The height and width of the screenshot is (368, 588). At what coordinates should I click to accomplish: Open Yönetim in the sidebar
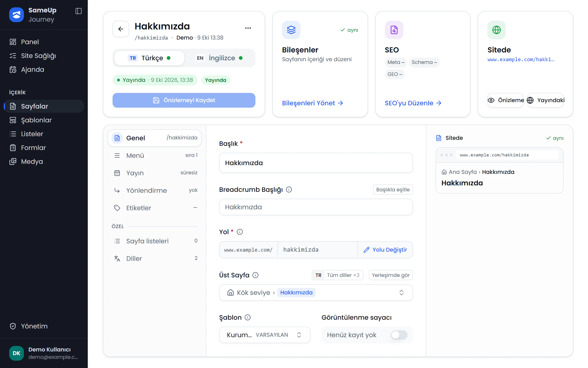tap(44, 326)
